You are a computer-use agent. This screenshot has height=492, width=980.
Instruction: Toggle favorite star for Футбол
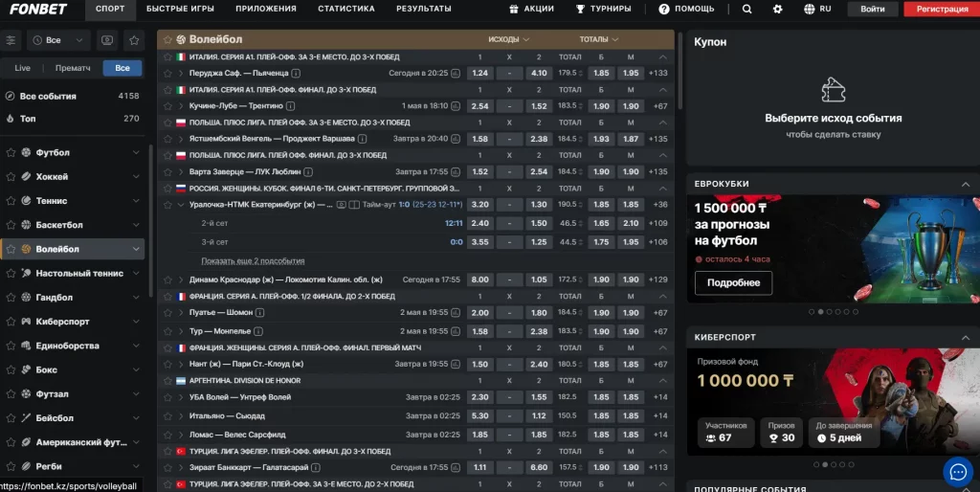[x=11, y=152]
